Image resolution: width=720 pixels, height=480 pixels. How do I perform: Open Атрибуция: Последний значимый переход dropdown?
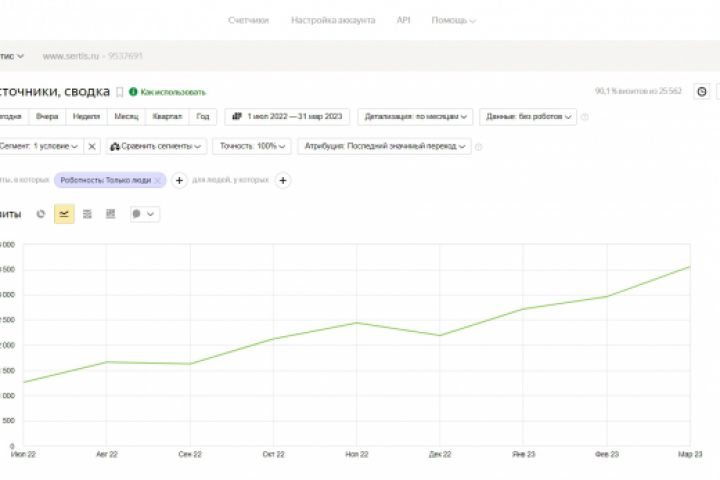[384, 146]
